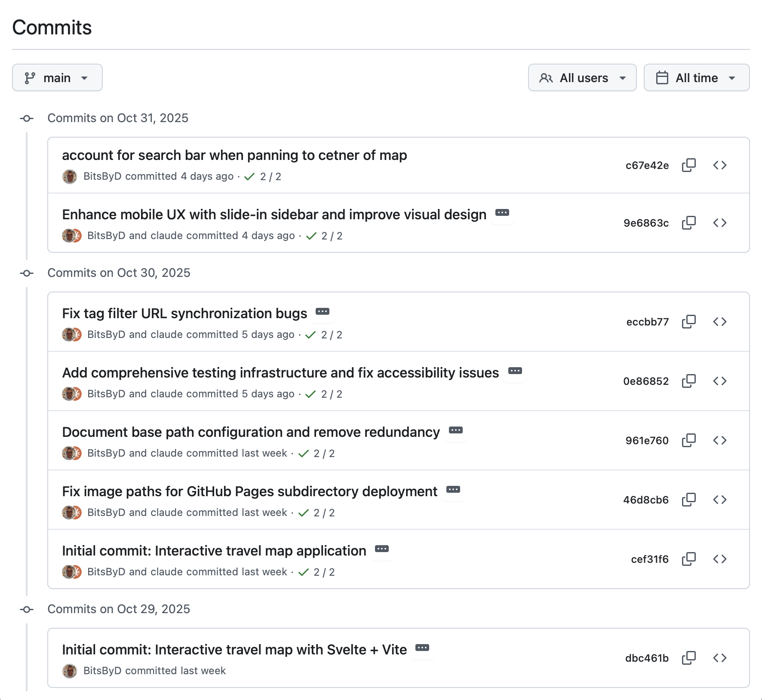Browse code at commit eccbb77

(720, 322)
